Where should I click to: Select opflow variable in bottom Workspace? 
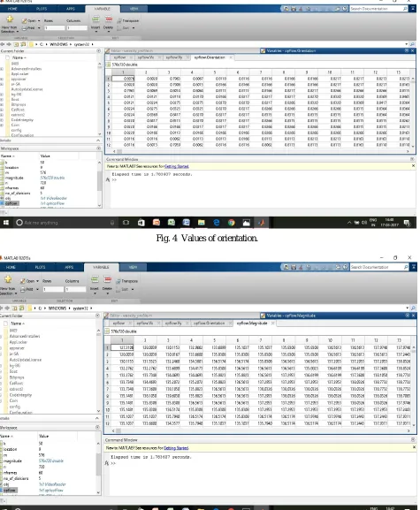(x=10, y=491)
